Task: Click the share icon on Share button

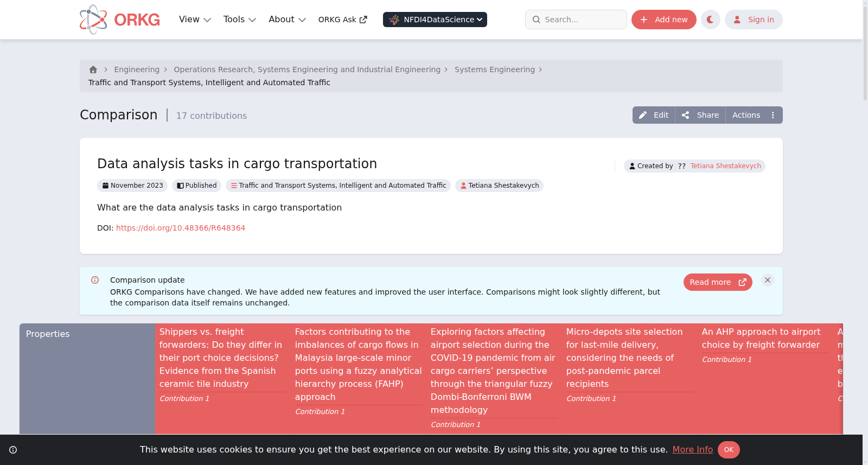Action: [686, 115]
